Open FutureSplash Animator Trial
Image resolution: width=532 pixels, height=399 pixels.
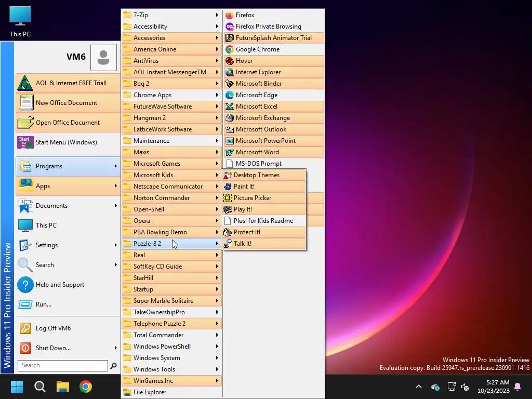[274, 37]
